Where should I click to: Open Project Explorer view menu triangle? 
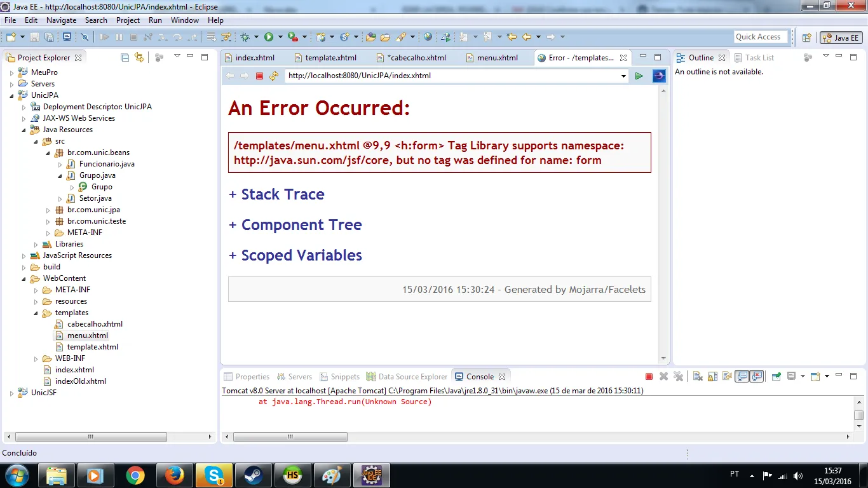coord(177,57)
